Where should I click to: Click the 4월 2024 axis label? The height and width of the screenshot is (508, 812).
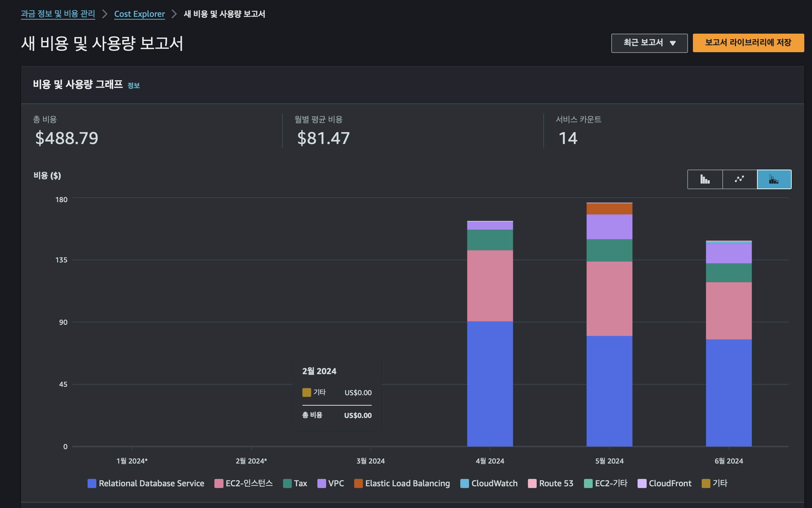pos(490,461)
